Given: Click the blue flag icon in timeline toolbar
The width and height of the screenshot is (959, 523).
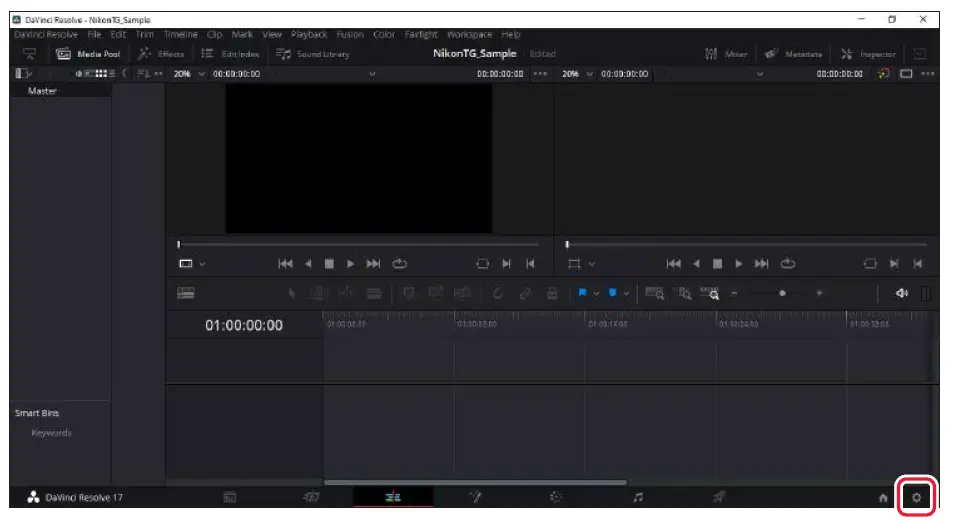Looking at the screenshot, I should click(x=581, y=293).
